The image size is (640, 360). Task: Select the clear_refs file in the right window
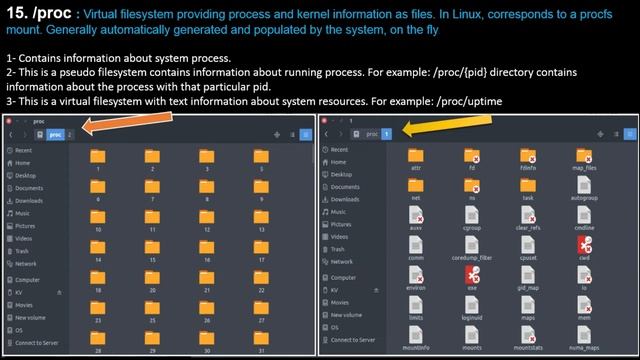[x=528, y=215]
